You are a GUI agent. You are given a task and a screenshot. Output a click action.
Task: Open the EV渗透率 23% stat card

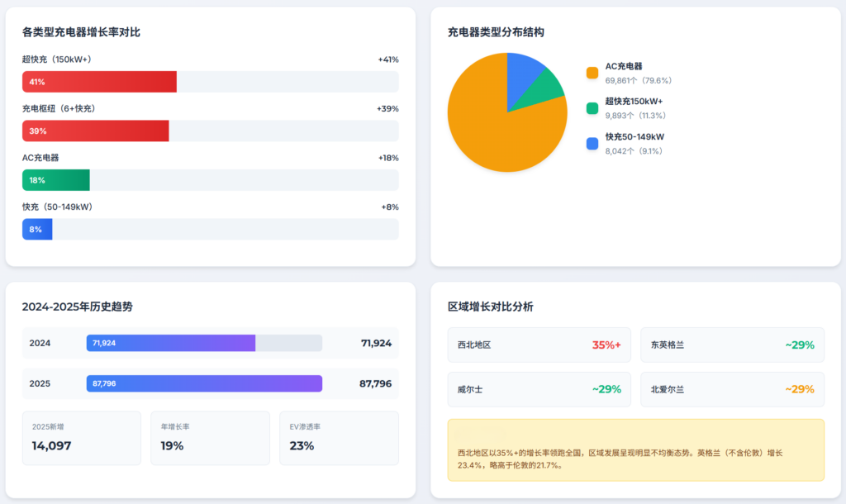tap(339, 438)
